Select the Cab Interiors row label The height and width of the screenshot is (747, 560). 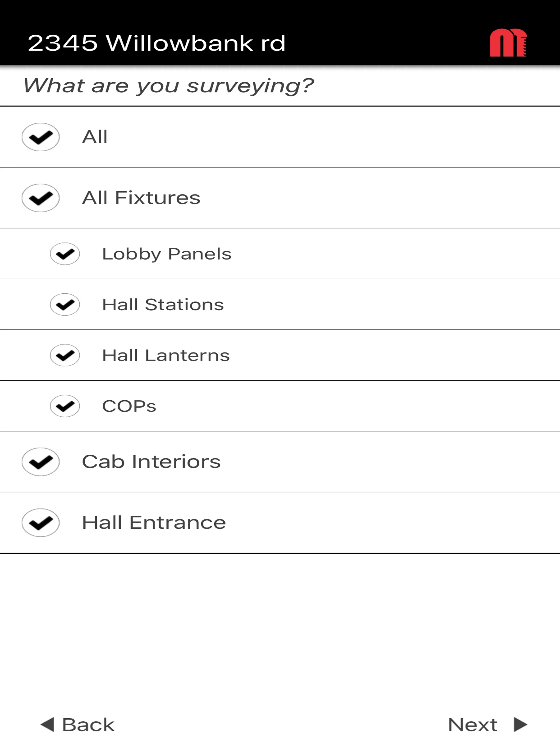tap(151, 462)
